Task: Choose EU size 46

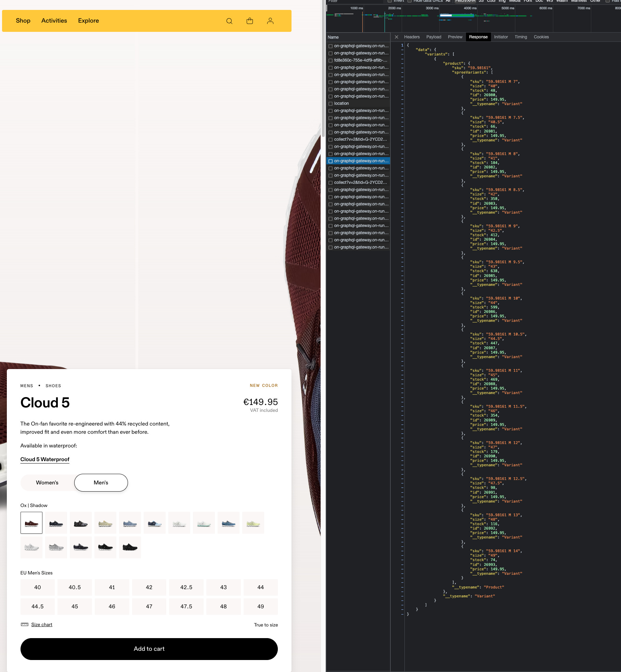Action: pyautogui.click(x=112, y=606)
